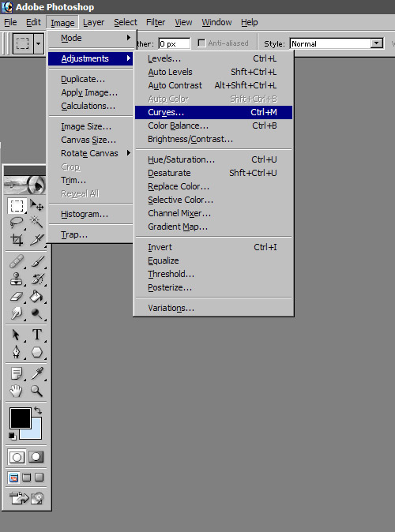Image resolution: width=395 pixels, height=532 pixels.
Task: Select the Eraser tool
Action: click(17, 296)
